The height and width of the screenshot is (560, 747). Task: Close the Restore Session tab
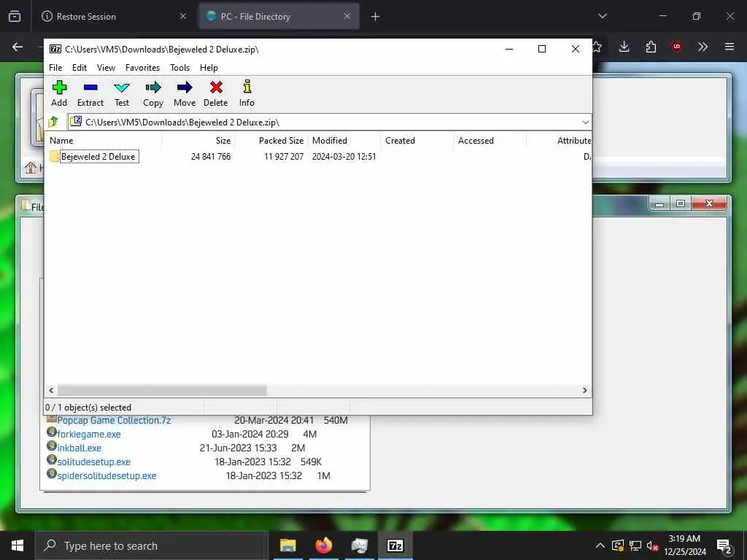183,17
